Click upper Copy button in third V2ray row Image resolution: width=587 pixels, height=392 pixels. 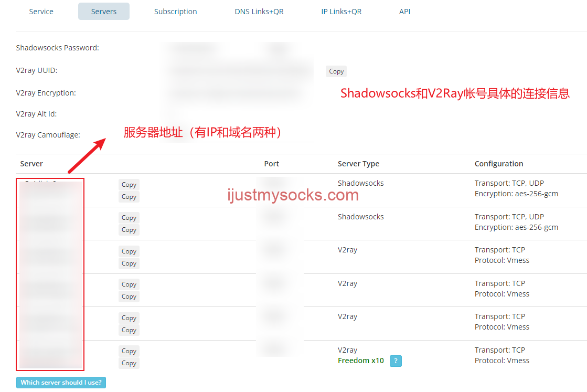point(129,318)
